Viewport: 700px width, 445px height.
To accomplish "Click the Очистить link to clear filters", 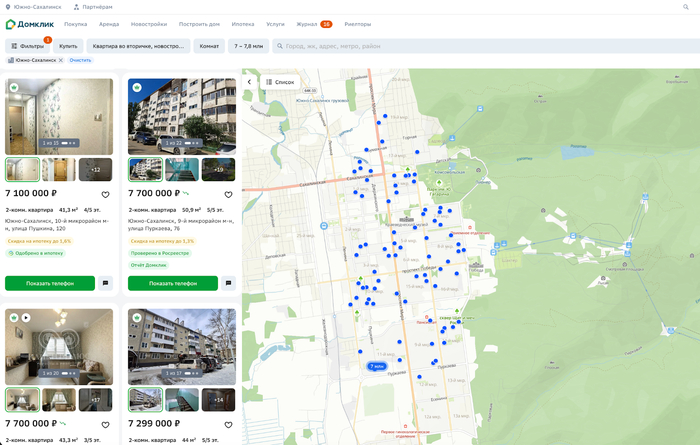I will click(x=80, y=60).
